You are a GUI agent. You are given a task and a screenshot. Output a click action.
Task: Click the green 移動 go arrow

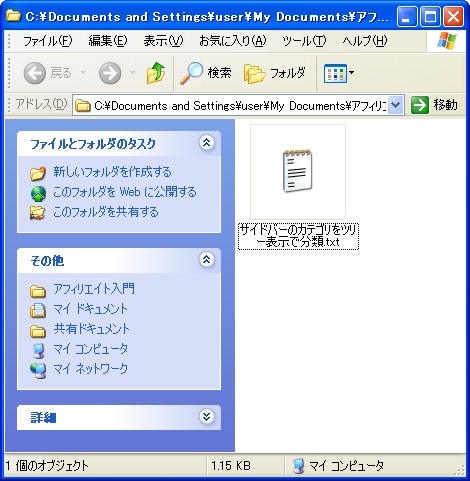click(420, 105)
